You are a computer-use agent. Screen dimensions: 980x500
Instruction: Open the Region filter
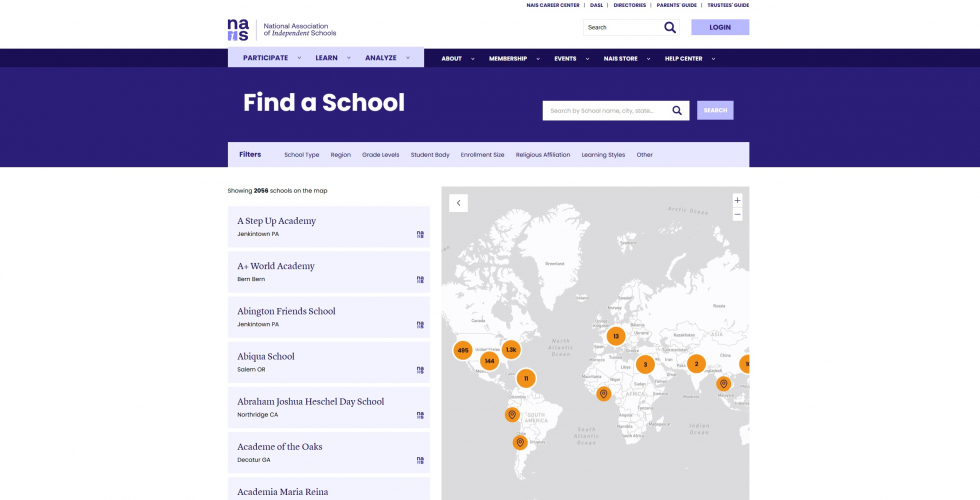click(341, 155)
